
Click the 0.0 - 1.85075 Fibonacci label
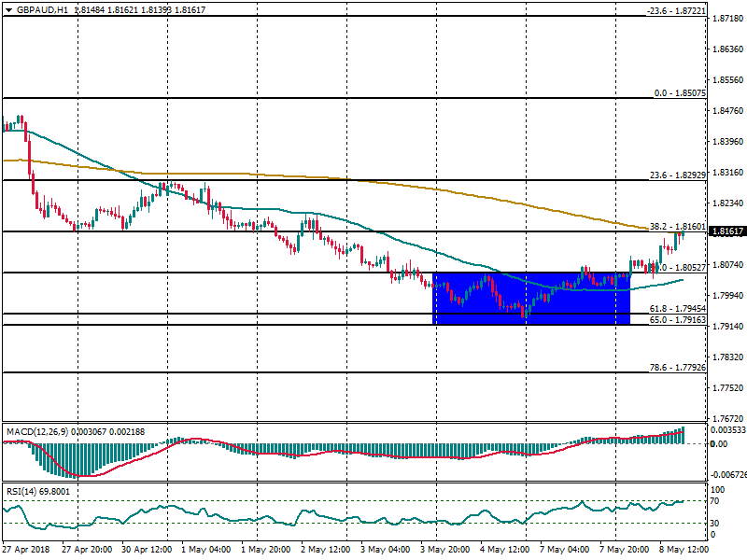[x=680, y=93]
